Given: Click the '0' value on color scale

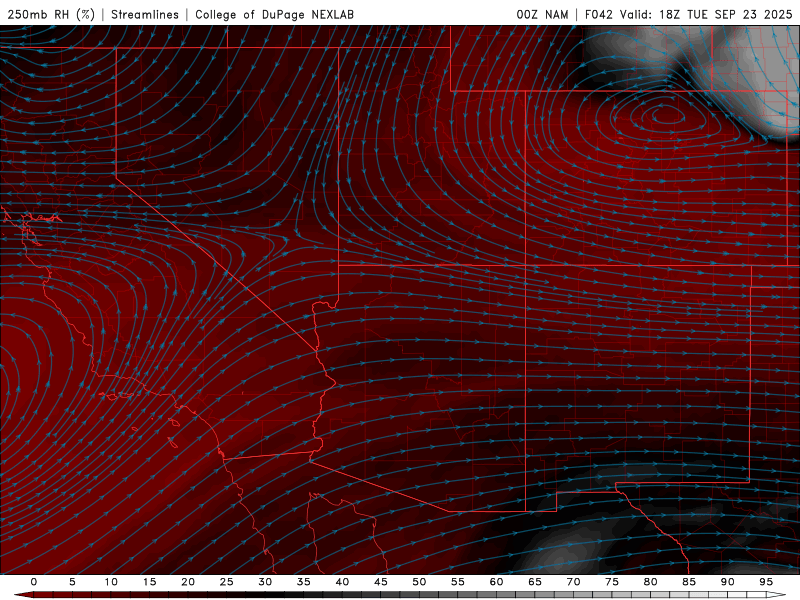Looking at the screenshot, I should (34, 582).
